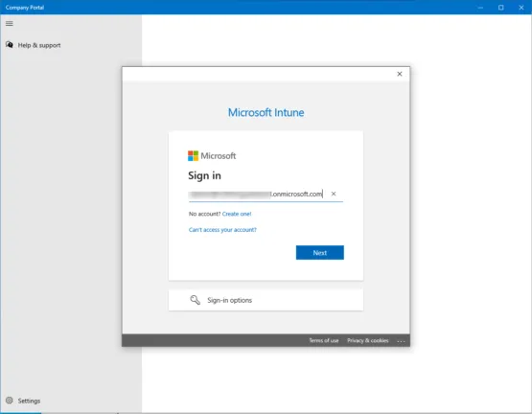The height and width of the screenshot is (414, 532).
Task: Open the Privacy & cookies link
Action: click(x=368, y=340)
